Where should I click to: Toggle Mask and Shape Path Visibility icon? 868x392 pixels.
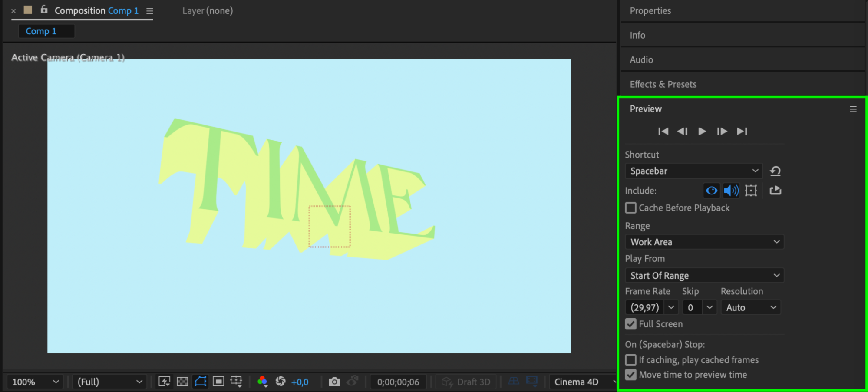click(200, 382)
